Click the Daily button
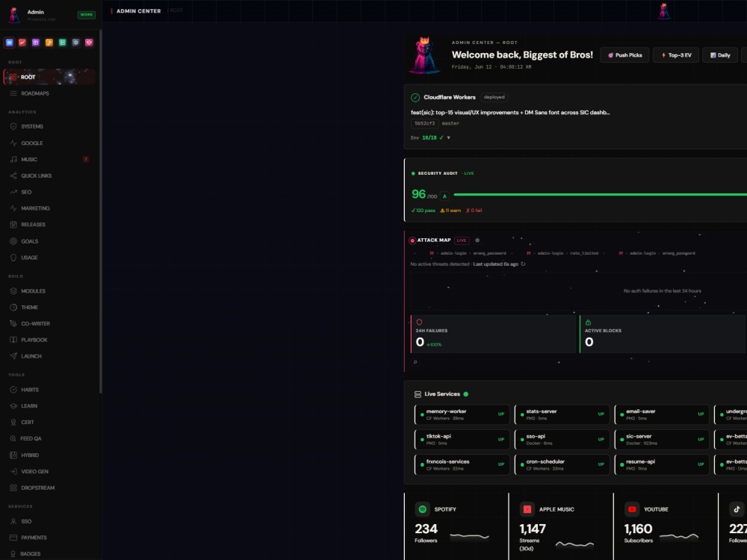The width and height of the screenshot is (747, 560). point(720,55)
